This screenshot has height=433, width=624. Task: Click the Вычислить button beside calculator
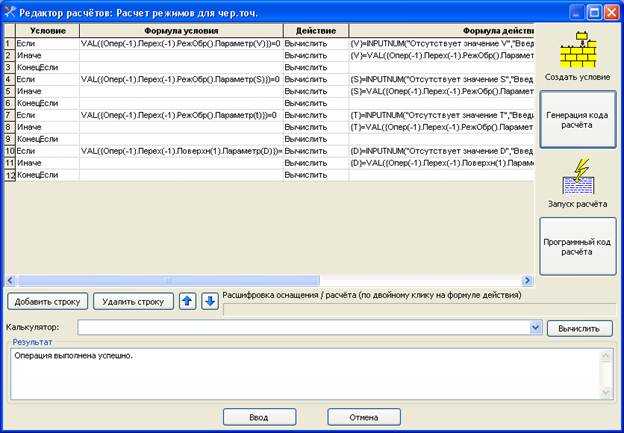tap(579, 329)
